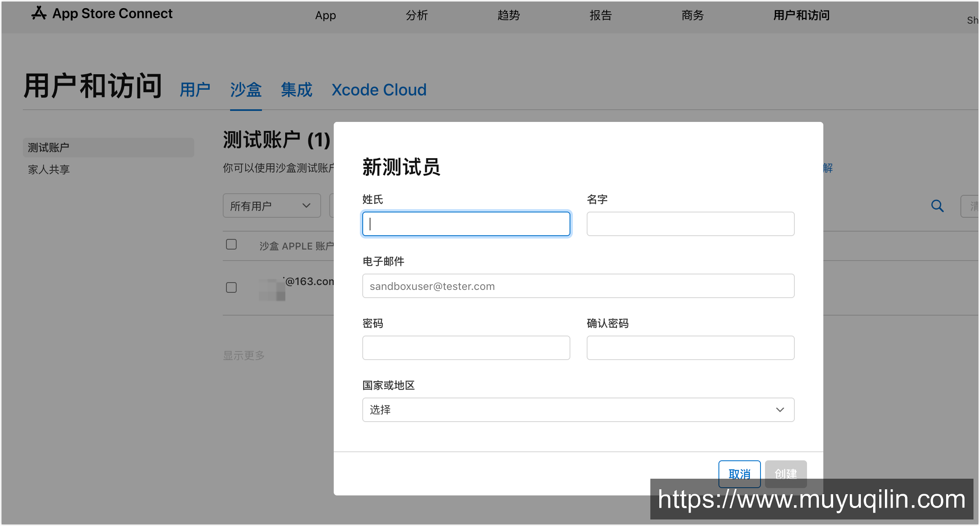The width and height of the screenshot is (980, 526).
Task: Expand the 国家或地区 选择 dropdown
Action: click(578, 409)
